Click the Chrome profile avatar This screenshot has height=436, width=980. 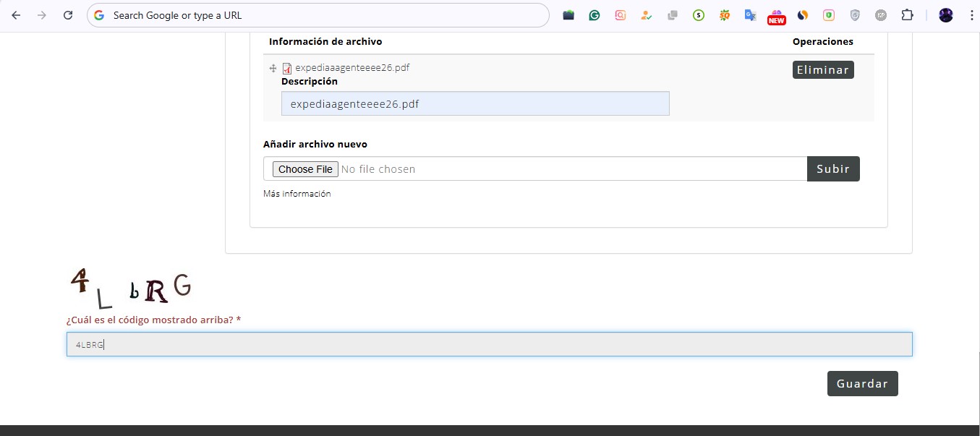946,15
